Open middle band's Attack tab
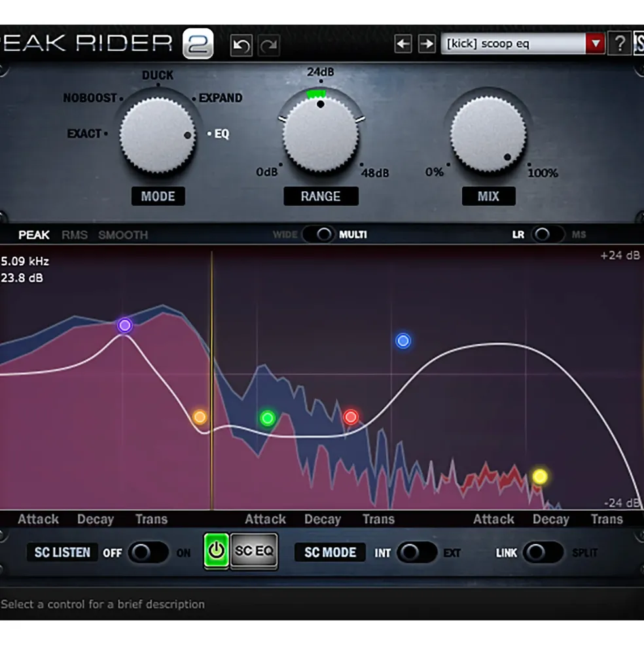Screen dimensions: 644x645 pos(265,519)
